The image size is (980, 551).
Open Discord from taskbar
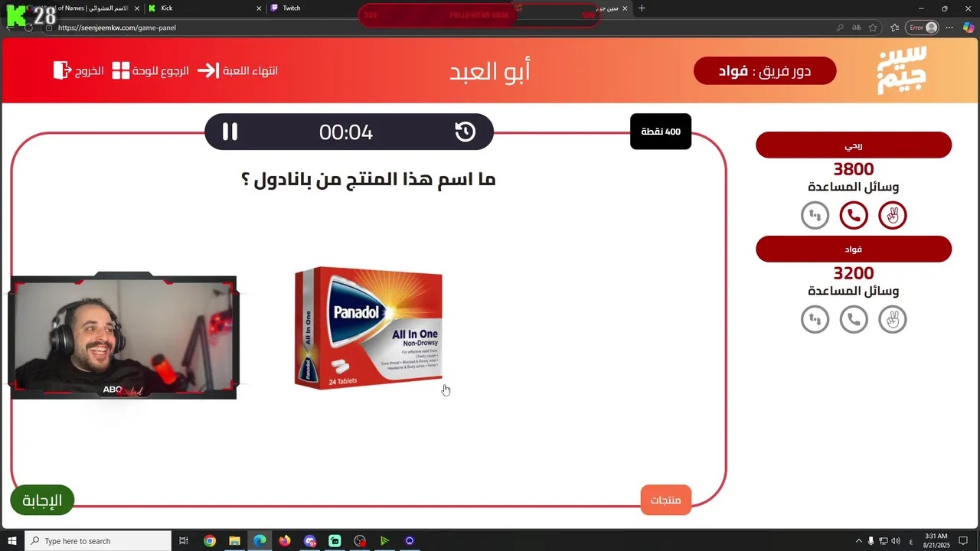309,541
